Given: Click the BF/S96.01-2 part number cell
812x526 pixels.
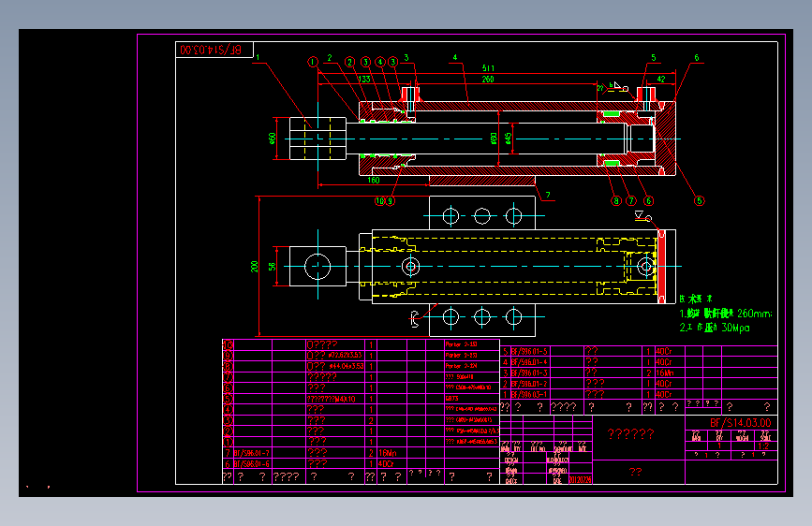Looking at the screenshot, I should coord(529,384).
